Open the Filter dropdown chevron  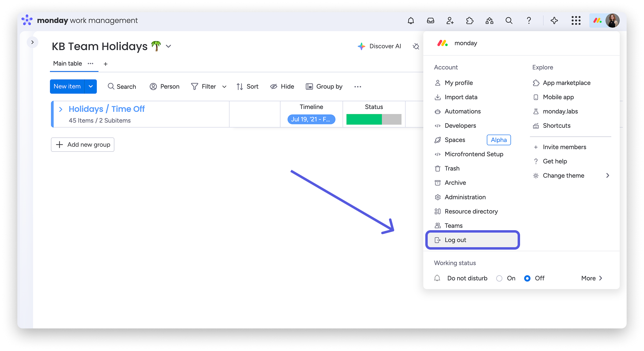(224, 86)
